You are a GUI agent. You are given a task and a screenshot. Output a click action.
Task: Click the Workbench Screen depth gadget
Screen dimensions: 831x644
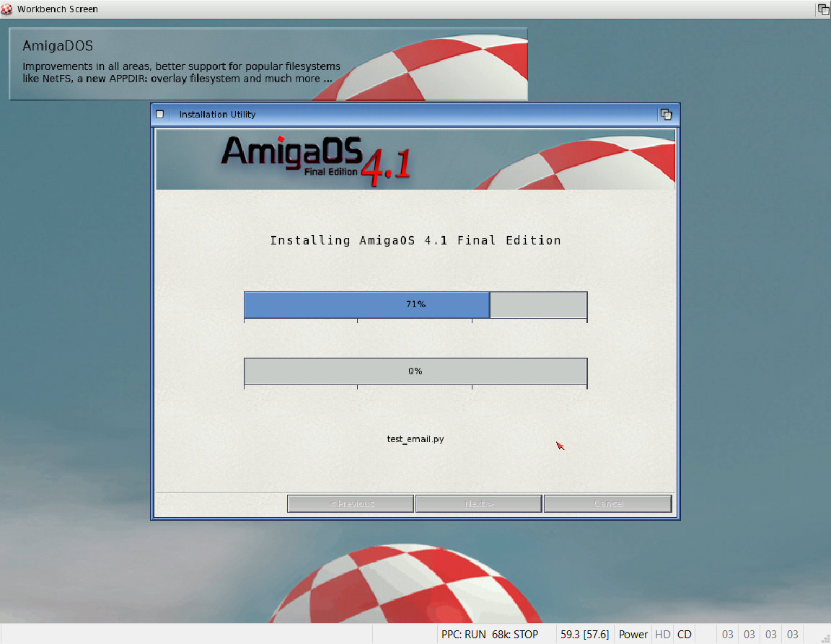824,9
